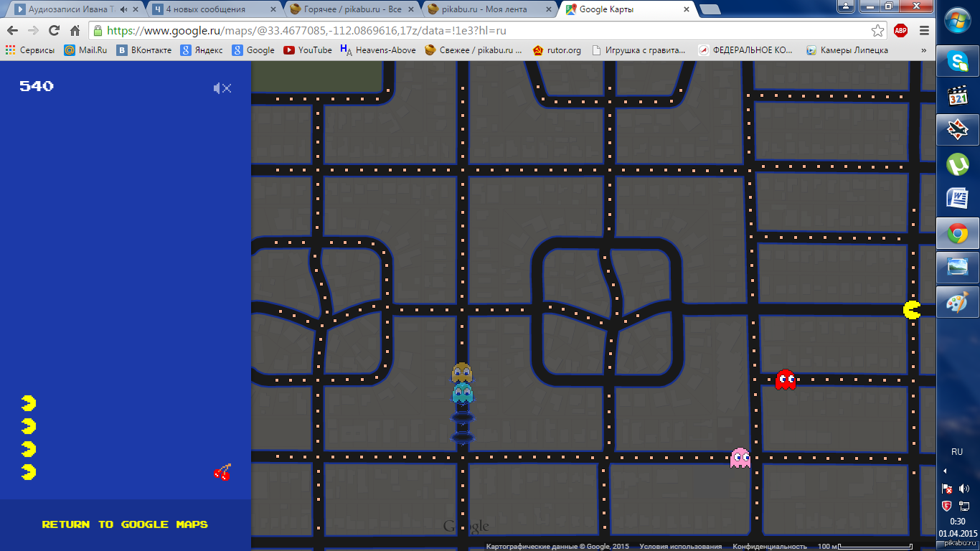Open the photo viewer taskbar icon
The image size is (980, 551).
click(958, 268)
